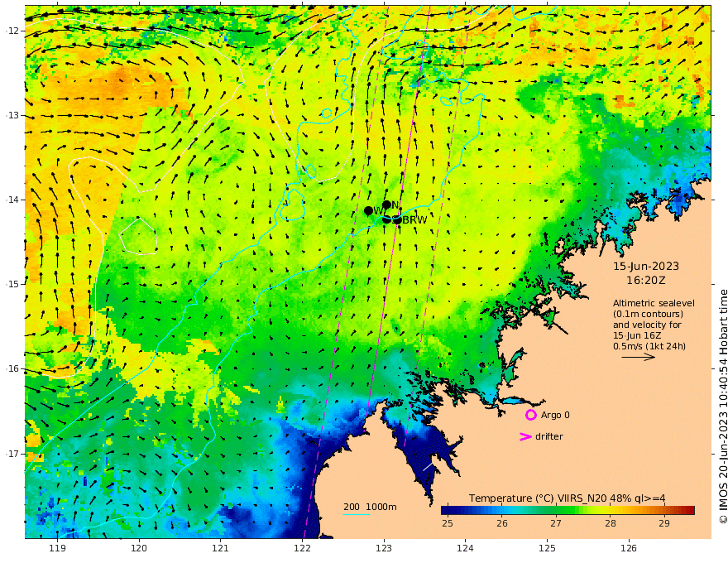Click longitude axis label 124

(466, 548)
